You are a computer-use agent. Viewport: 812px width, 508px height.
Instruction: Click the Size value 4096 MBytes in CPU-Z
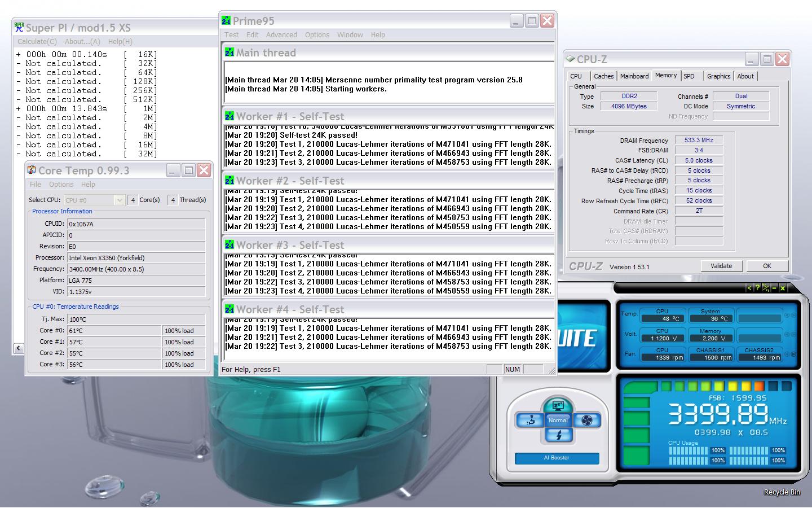[x=629, y=106]
